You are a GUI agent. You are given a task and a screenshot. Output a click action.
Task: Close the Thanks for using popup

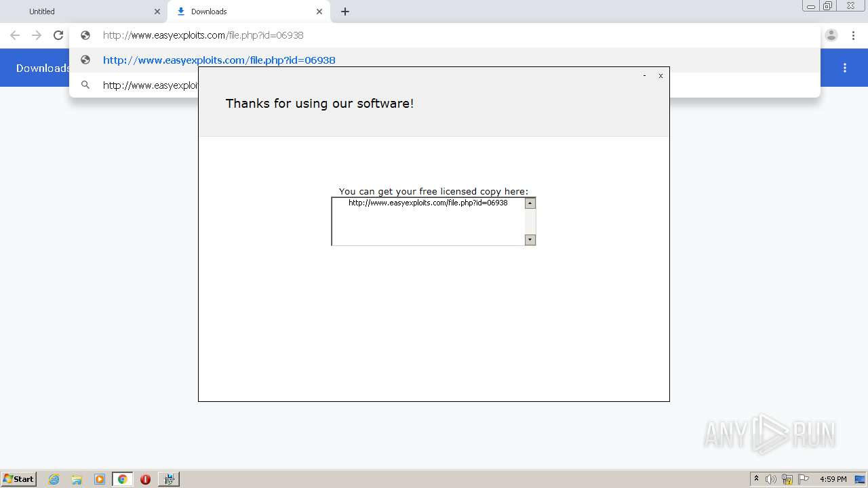click(x=660, y=76)
